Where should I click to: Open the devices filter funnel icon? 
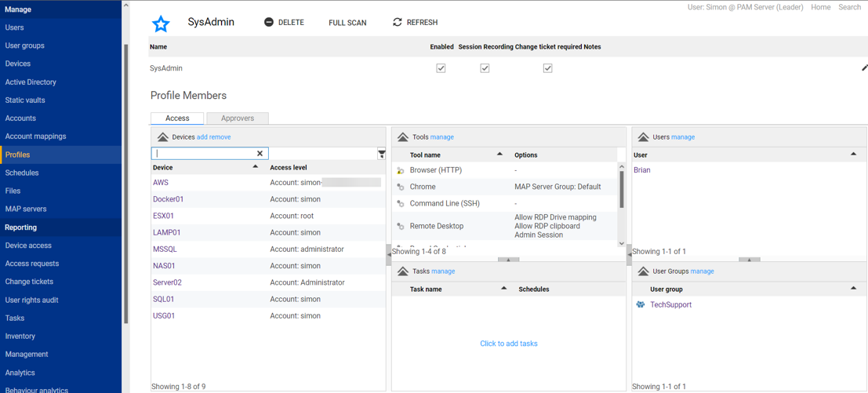coord(381,154)
